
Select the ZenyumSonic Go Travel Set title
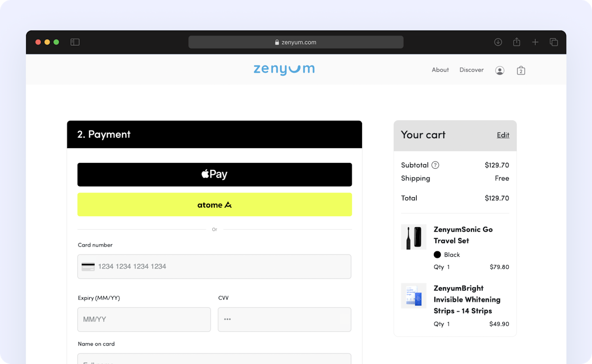(463, 235)
